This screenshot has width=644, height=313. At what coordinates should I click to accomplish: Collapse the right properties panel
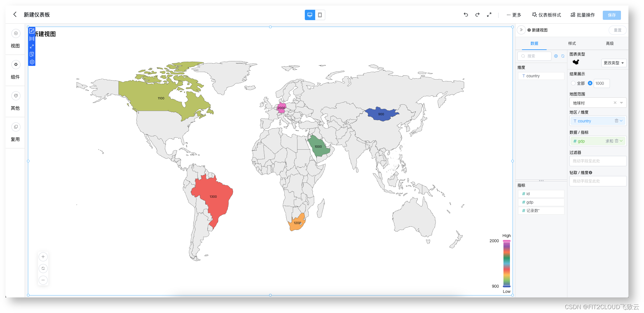point(521,30)
